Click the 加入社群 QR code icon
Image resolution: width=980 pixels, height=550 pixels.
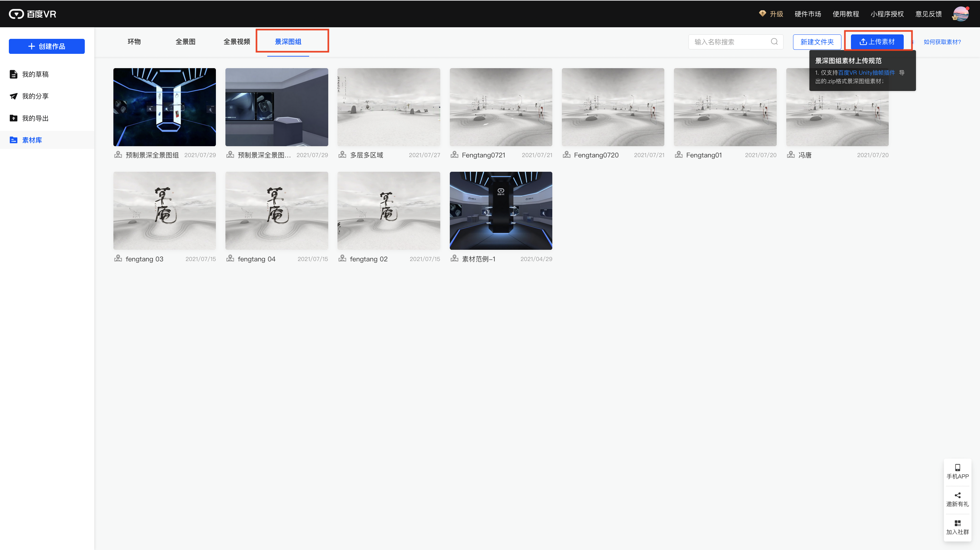pos(958,523)
